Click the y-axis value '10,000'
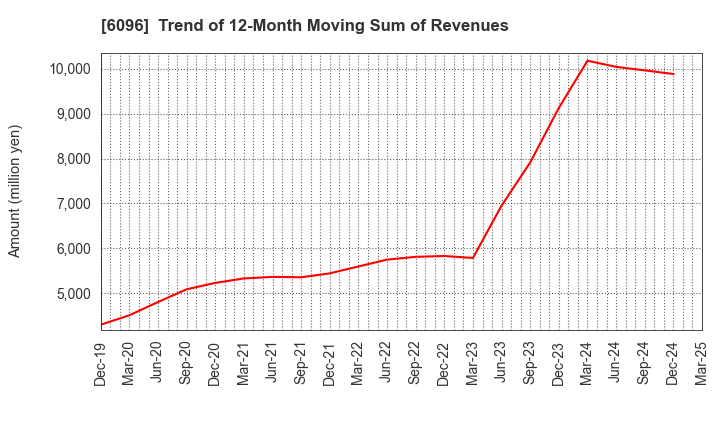 click(70, 69)
